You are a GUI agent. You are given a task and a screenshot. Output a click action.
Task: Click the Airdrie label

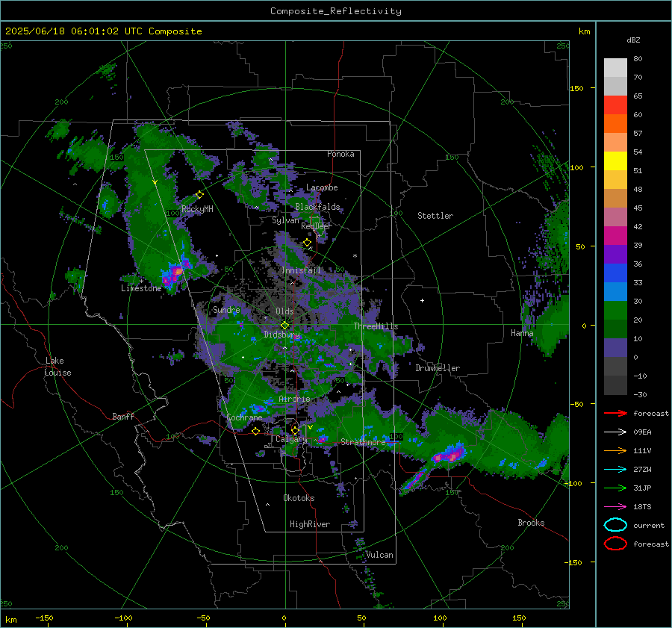pos(294,399)
